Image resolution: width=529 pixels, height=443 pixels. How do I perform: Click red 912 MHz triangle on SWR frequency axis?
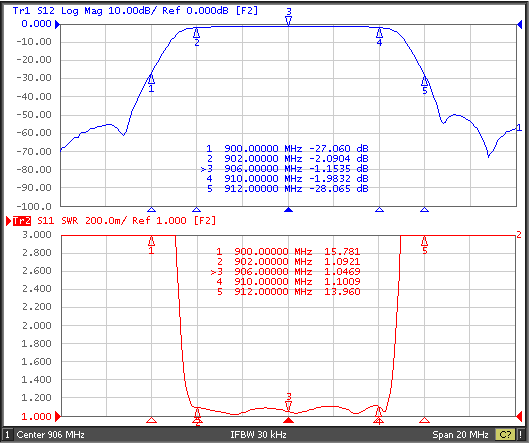point(424,420)
